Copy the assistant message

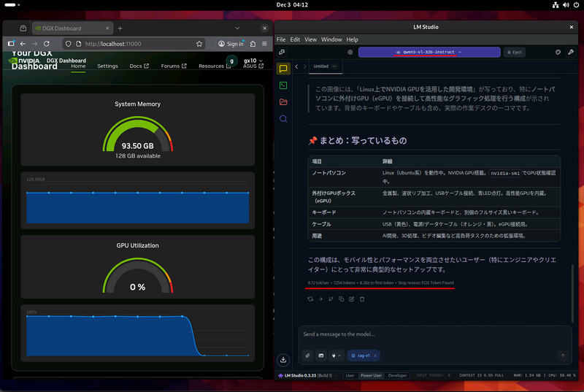coord(341,299)
